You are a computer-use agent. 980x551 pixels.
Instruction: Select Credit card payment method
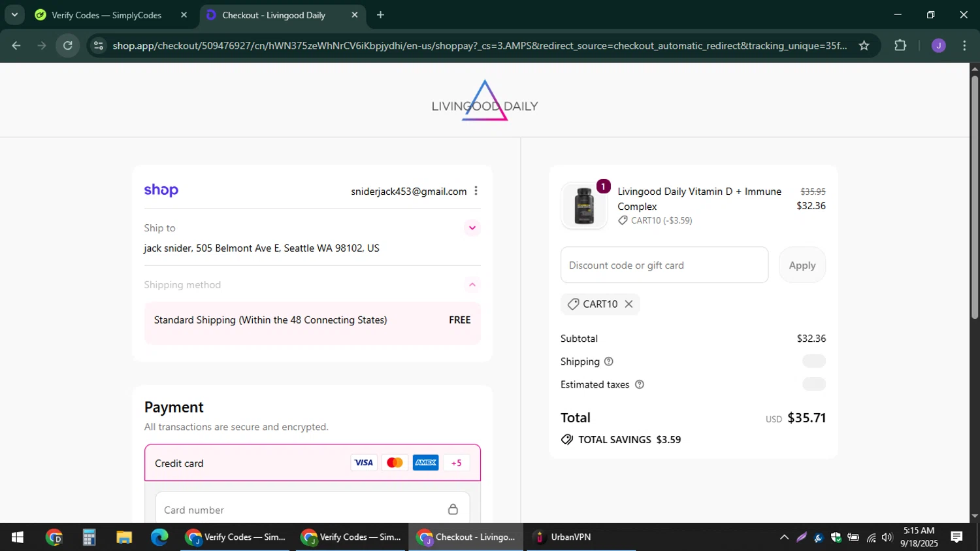(x=312, y=463)
